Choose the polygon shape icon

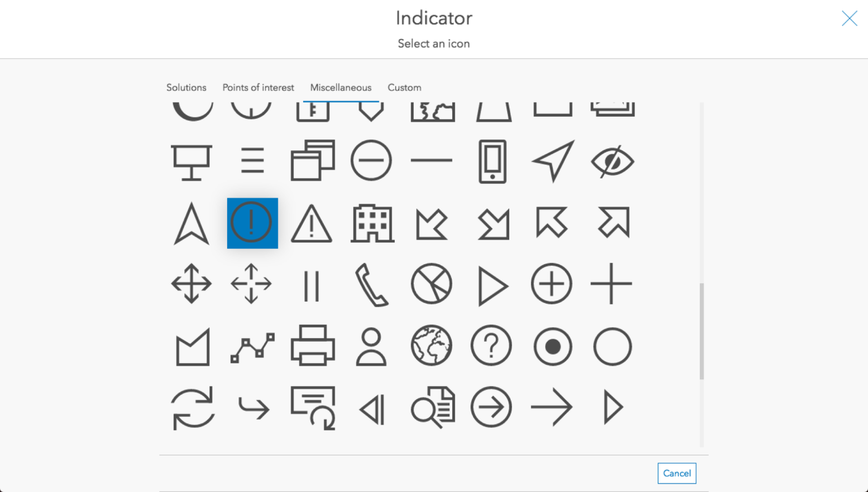click(192, 347)
